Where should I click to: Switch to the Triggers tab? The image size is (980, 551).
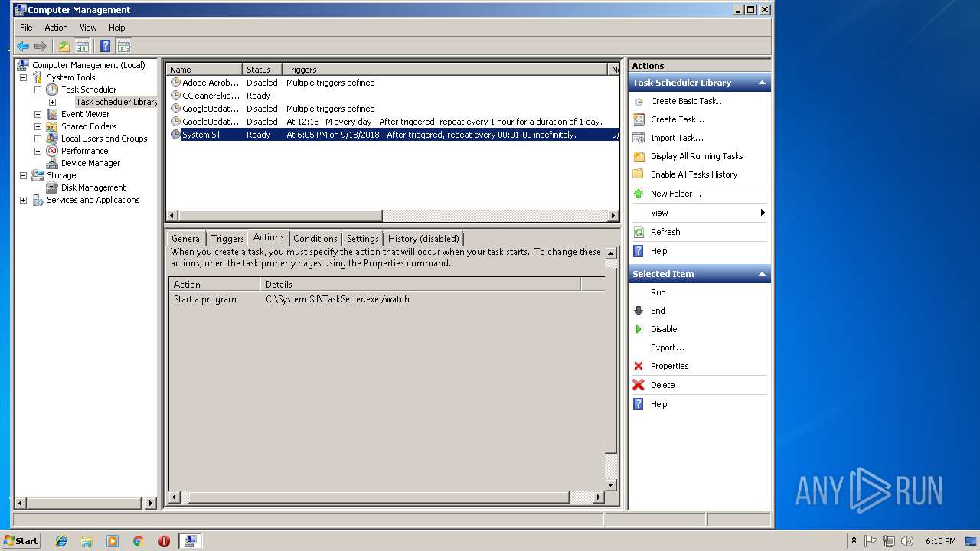point(227,239)
